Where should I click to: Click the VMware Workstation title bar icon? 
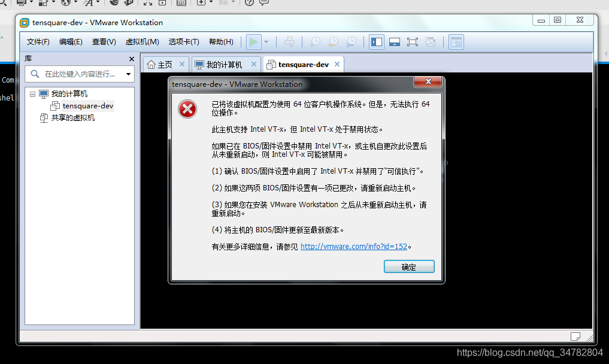tap(25, 23)
